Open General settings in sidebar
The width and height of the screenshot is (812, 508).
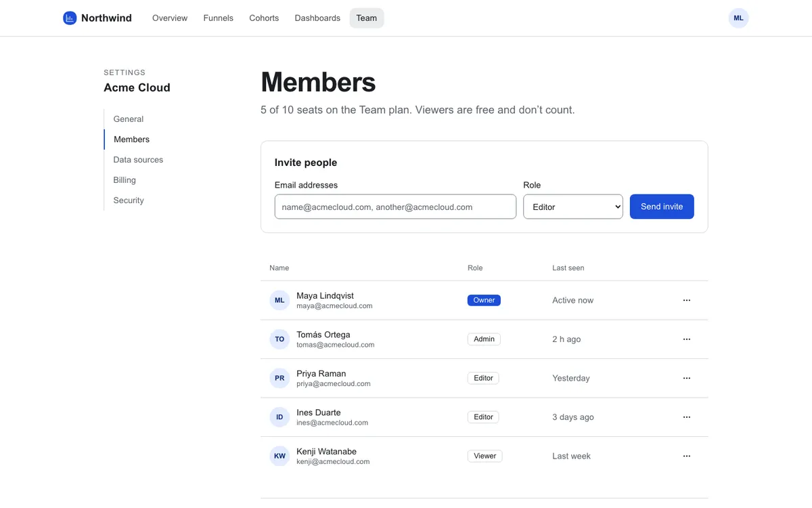tap(129, 119)
